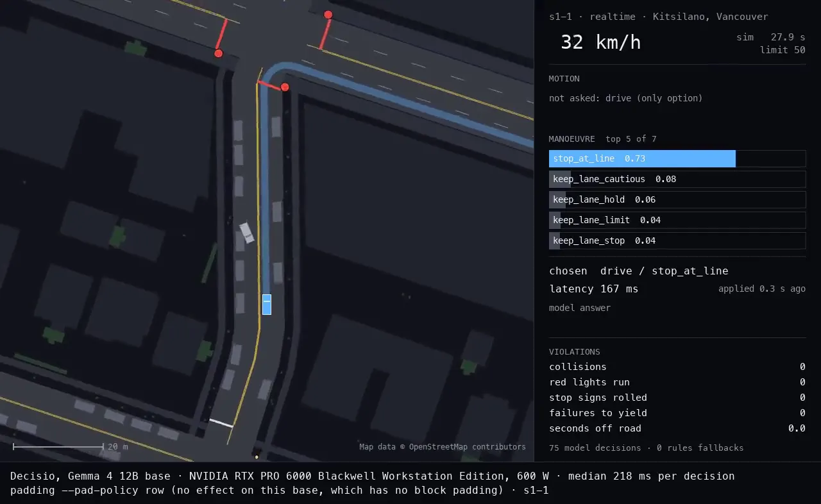Click the 'limit 50' speed limit text
821x504 pixels.
coord(783,50)
